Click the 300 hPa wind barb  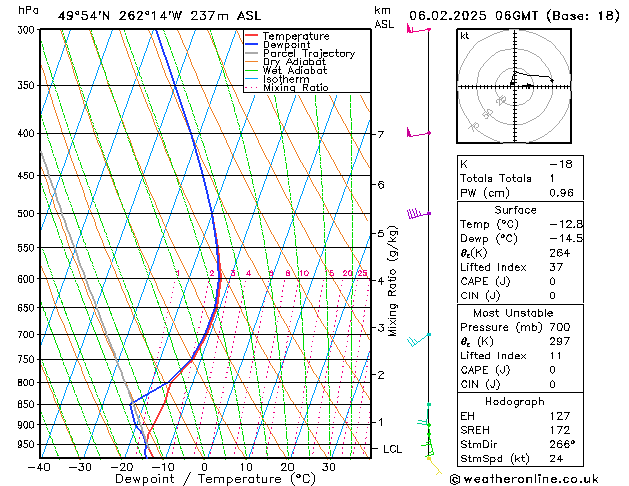(418, 29)
